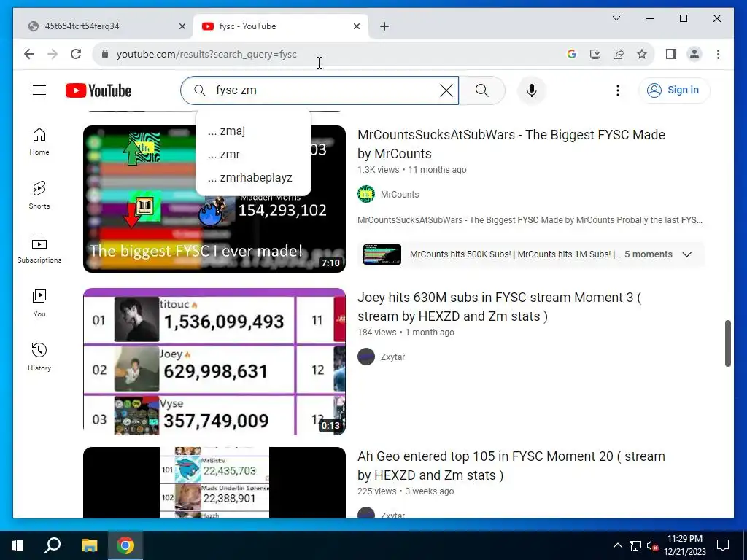Click the Google icon in address bar
Image resolution: width=747 pixels, height=560 pixels.
(x=572, y=54)
